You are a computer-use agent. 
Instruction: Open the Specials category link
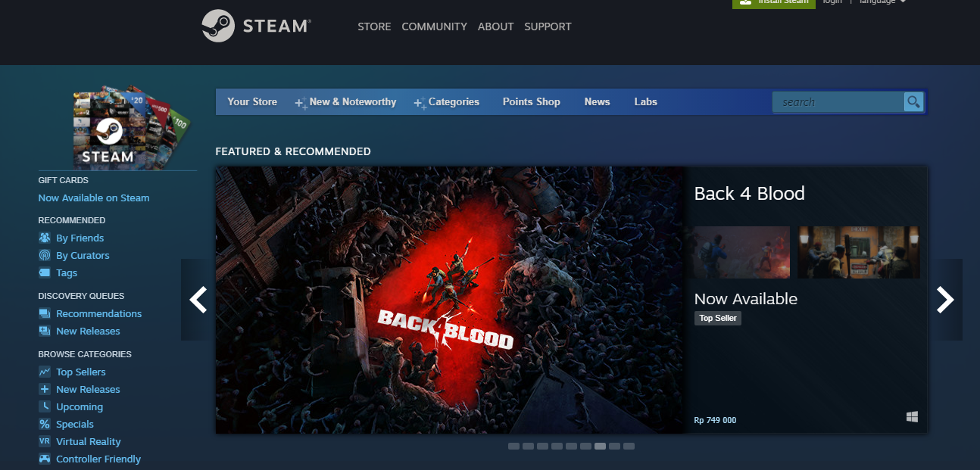point(75,424)
